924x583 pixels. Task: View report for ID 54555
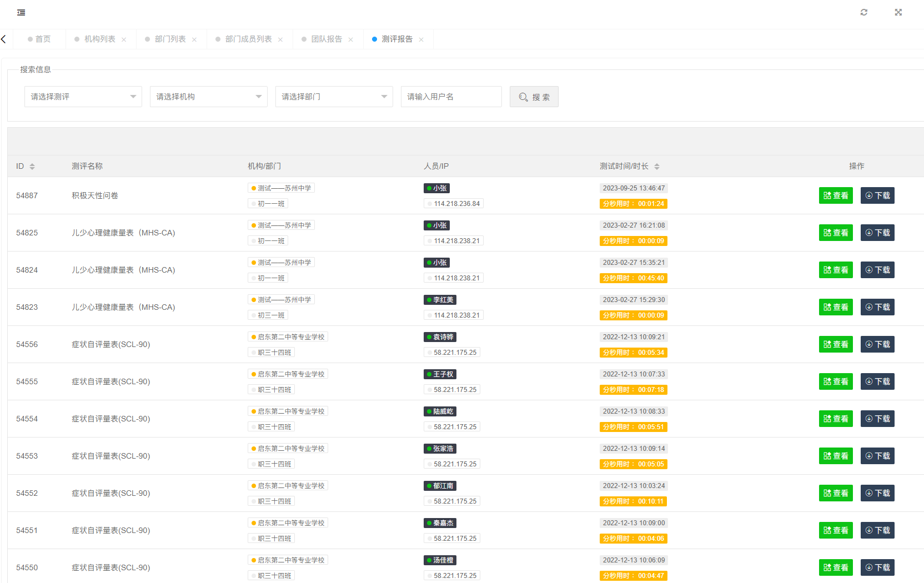coord(836,381)
